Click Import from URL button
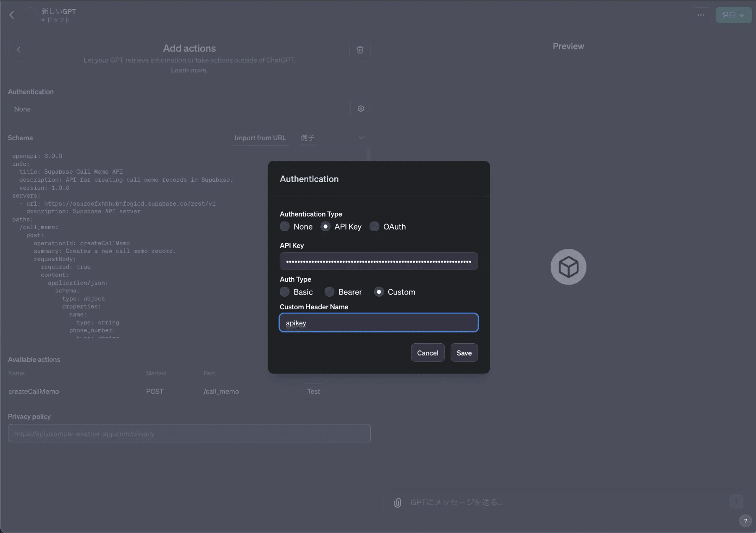756x533 pixels. pyautogui.click(x=260, y=138)
